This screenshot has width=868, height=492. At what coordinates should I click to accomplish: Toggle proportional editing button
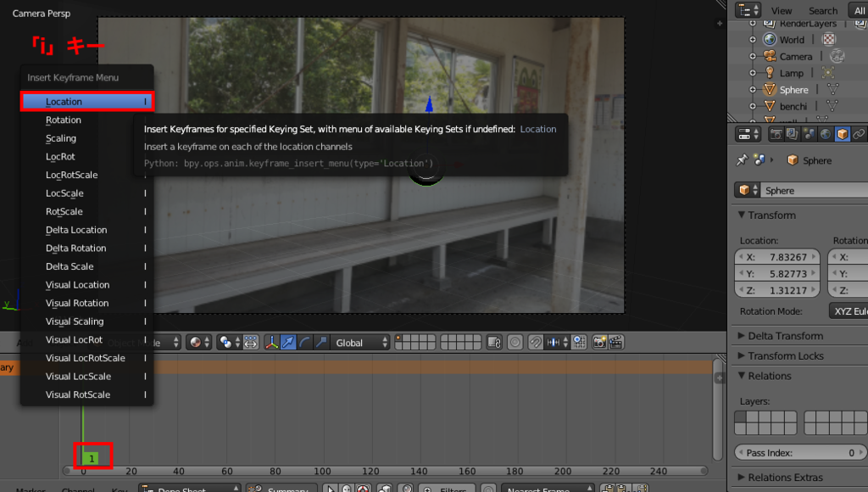[x=515, y=343]
